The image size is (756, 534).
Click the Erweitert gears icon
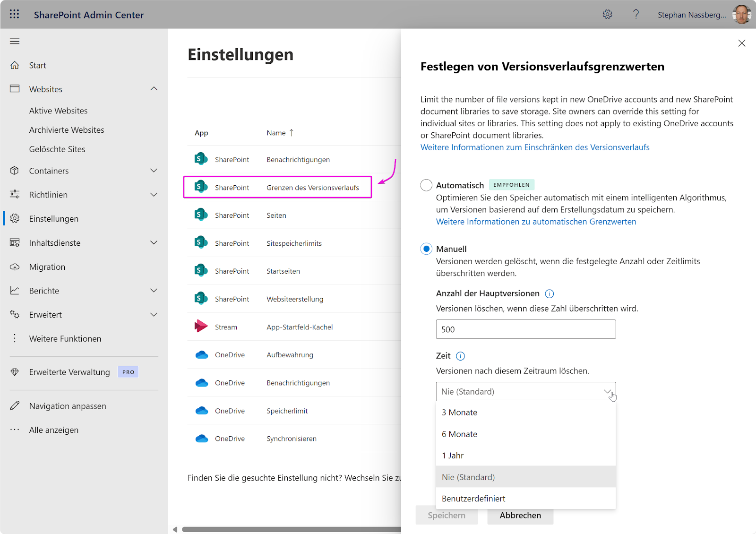point(15,314)
